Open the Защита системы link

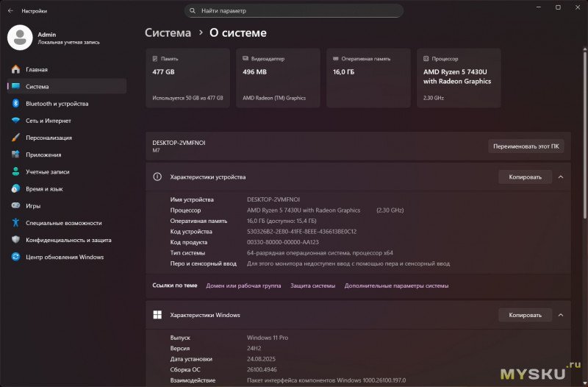pos(313,285)
